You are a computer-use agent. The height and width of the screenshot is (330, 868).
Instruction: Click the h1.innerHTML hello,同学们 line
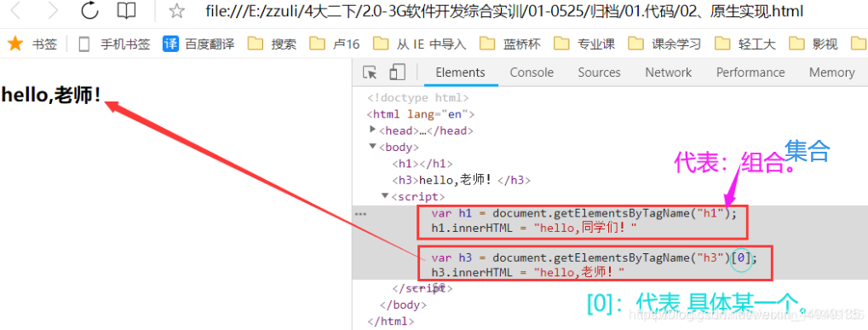534,228
